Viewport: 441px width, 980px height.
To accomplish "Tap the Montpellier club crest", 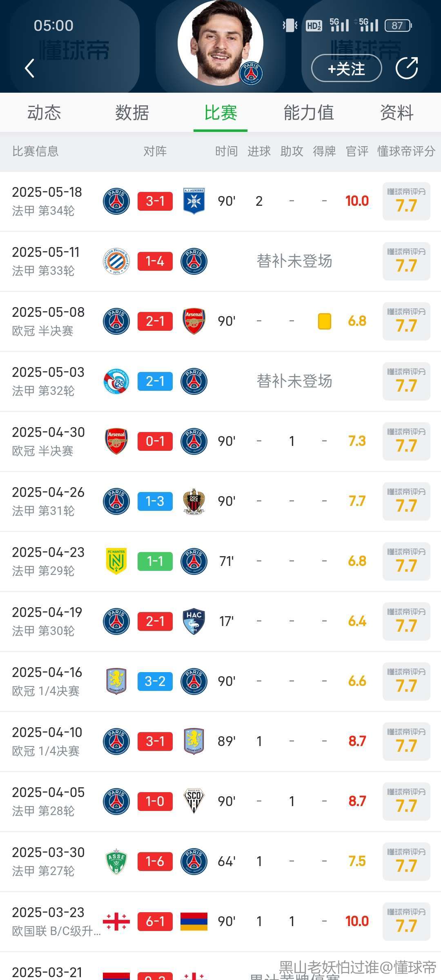I will (116, 261).
